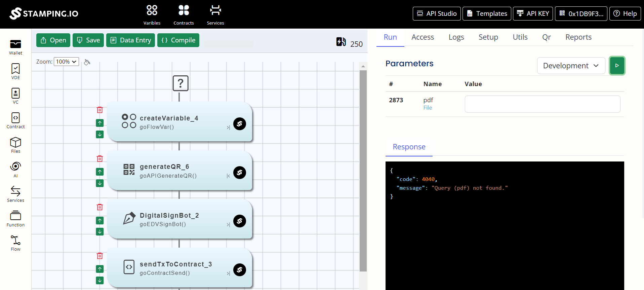Select the VDE sidebar icon
The width and height of the screenshot is (644, 290).
pos(15,71)
